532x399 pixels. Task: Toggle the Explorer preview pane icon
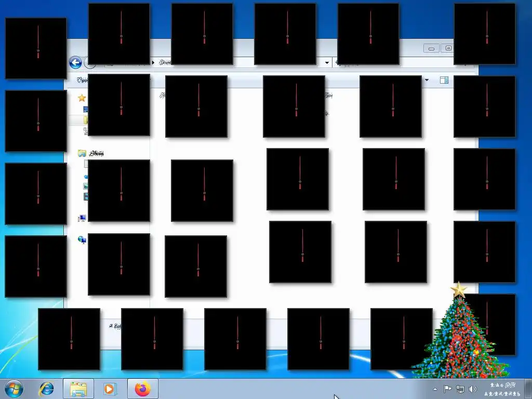(x=444, y=80)
